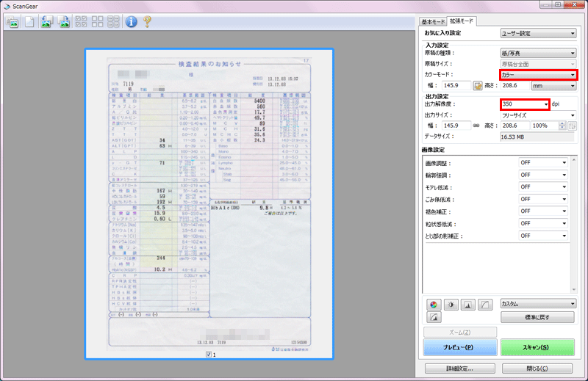Viewport: 588px width, 381px height.
Task: Click the 出力設定 section label
Action: click(x=437, y=97)
